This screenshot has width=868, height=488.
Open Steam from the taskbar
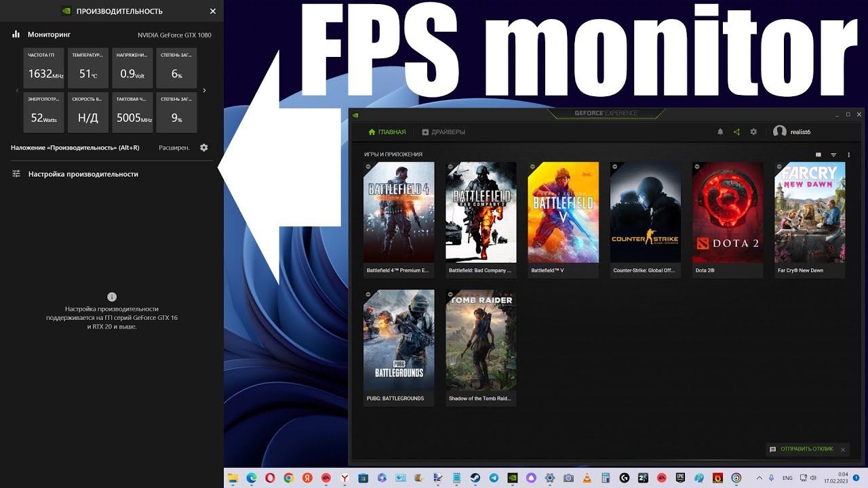point(475,478)
